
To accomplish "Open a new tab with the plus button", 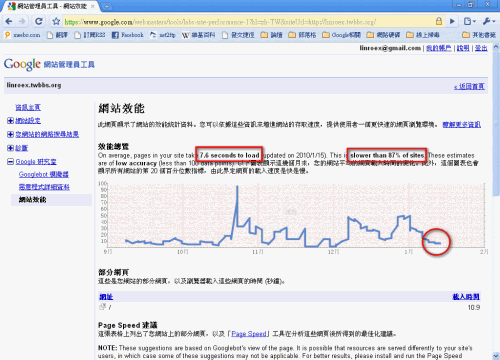I will coord(107,6).
